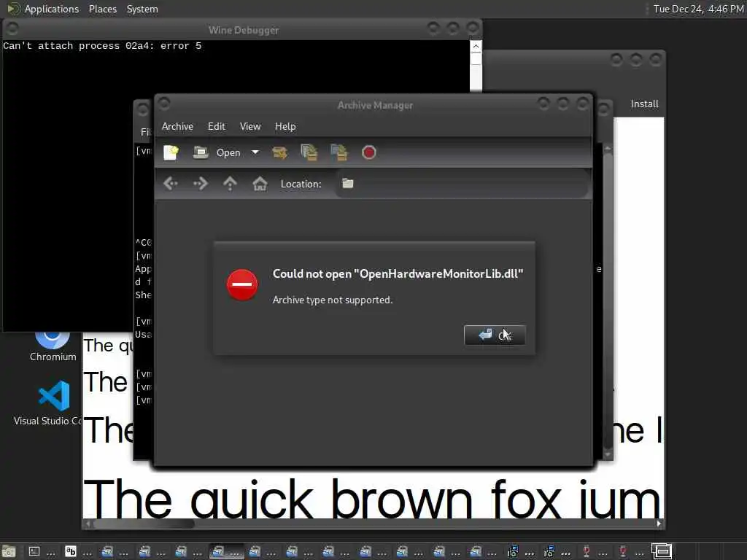
Task: Click the red Stop operation icon
Action: [368, 152]
